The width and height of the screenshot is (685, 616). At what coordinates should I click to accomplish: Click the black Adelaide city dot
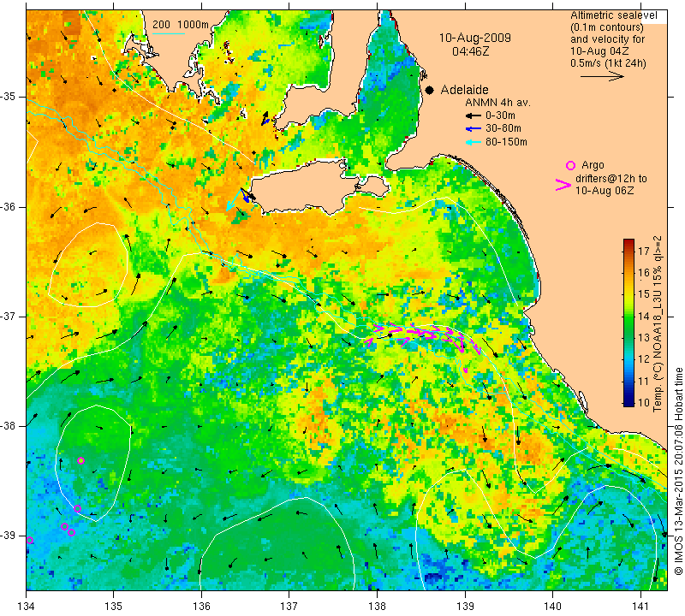(430, 90)
